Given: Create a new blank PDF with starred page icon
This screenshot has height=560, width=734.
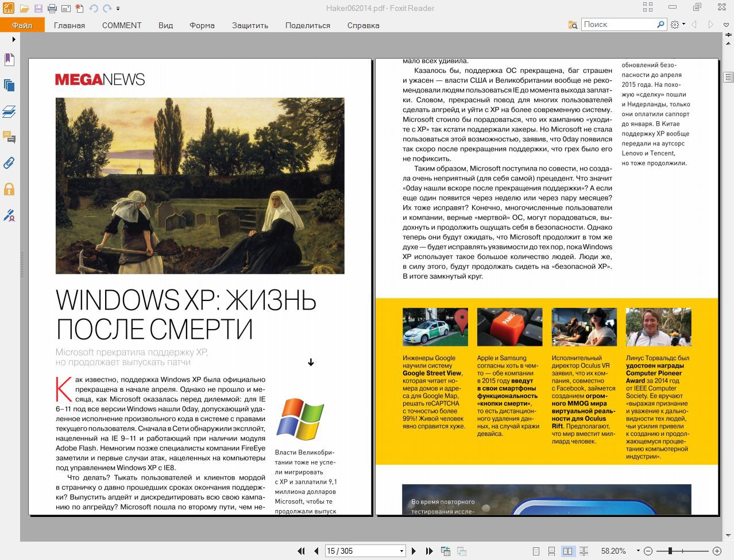Looking at the screenshot, I should (79, 9).
